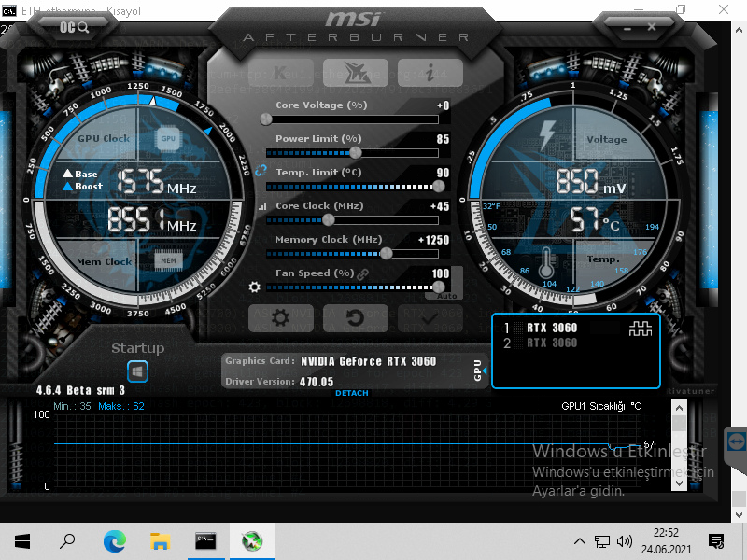Open the notification center icon
Image resolution: width=747 pixels, height=560 pixels.
click(x=716, y=541)
